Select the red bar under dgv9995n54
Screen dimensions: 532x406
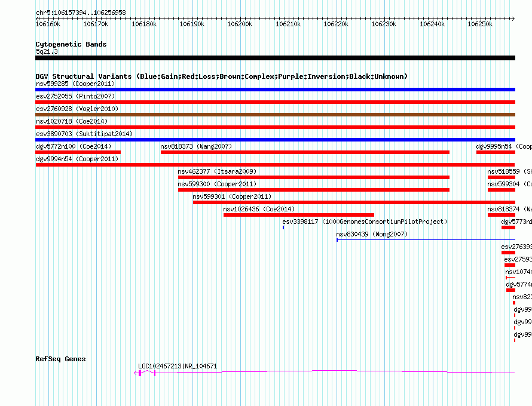(496, 152)
